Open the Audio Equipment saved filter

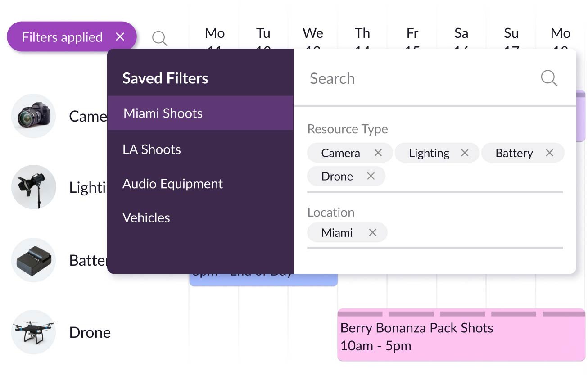click(172, 184)
